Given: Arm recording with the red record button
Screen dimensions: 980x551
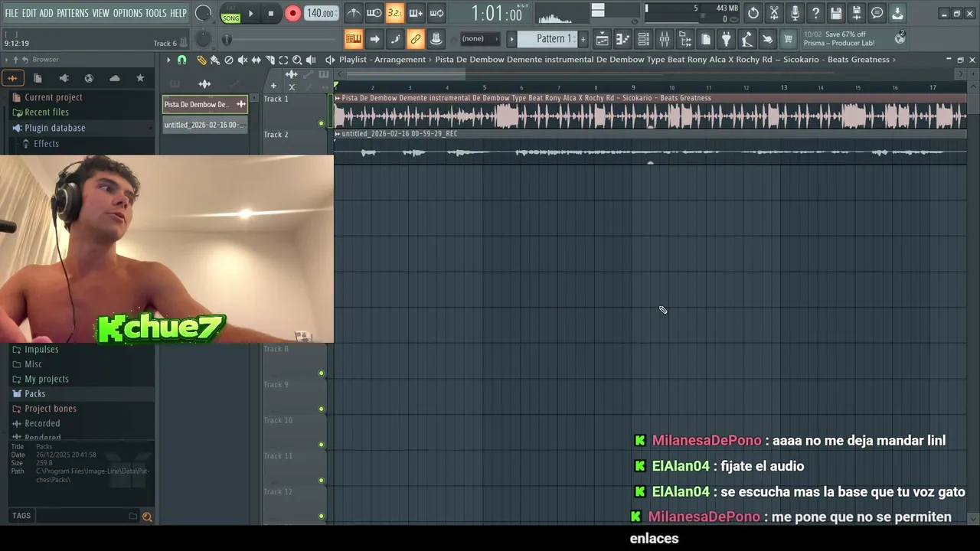Looking at the screenshot, I should tap(292, 13).
